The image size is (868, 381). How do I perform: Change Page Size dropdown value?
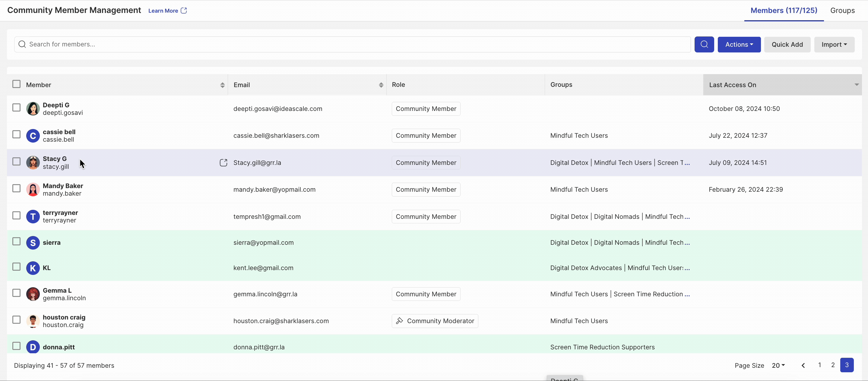(x=778, y=366)
